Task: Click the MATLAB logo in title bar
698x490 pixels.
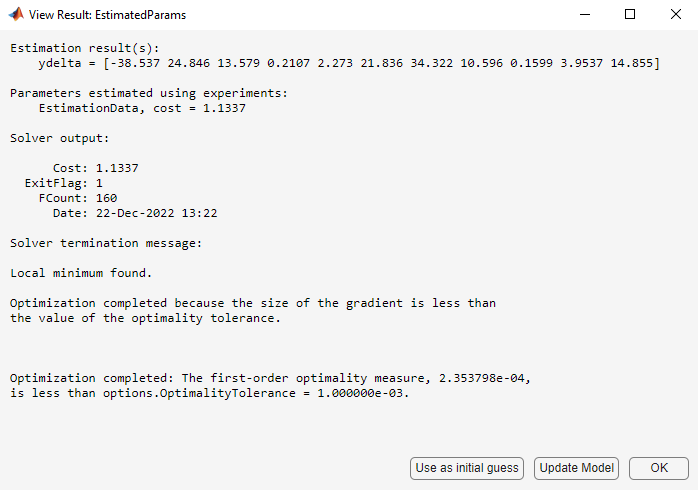Action: click(x=16, y=15)
